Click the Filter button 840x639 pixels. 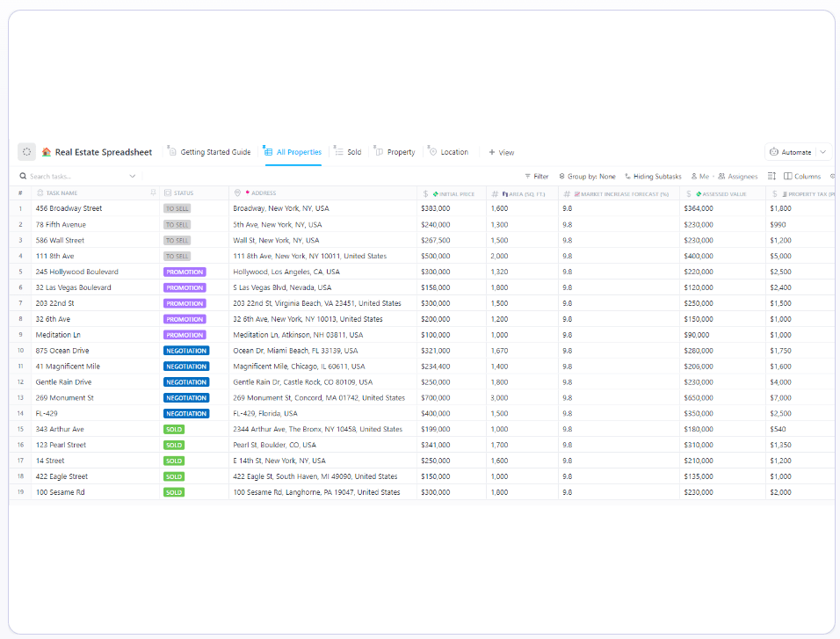click(x=536, y=176)
